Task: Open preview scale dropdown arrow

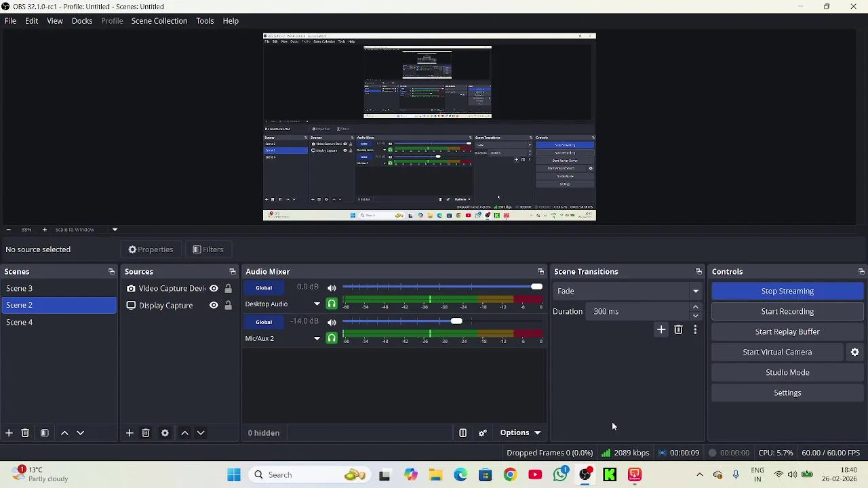Action: [x=115, y=230]
